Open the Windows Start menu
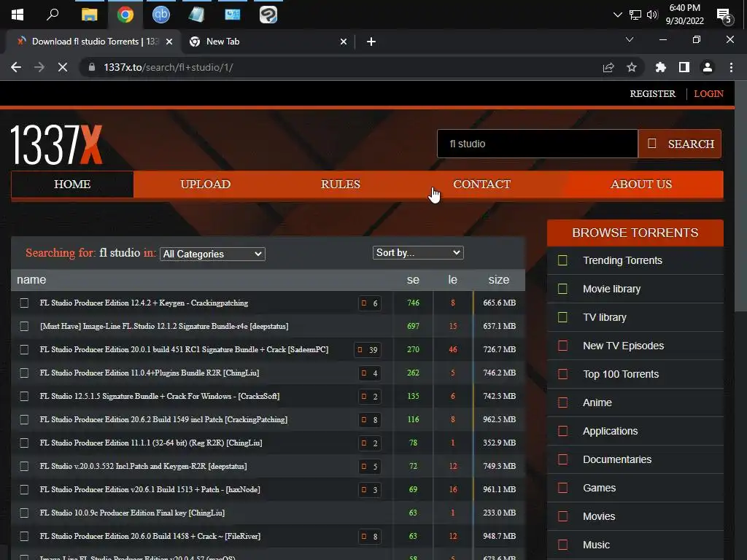The image size is (747, 560). click(x=18, y=15)
